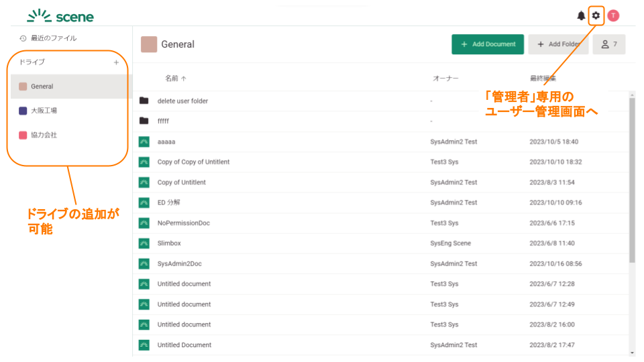Click the Slimbox document icon
The image size is (644, 362).
coord(144,243)
